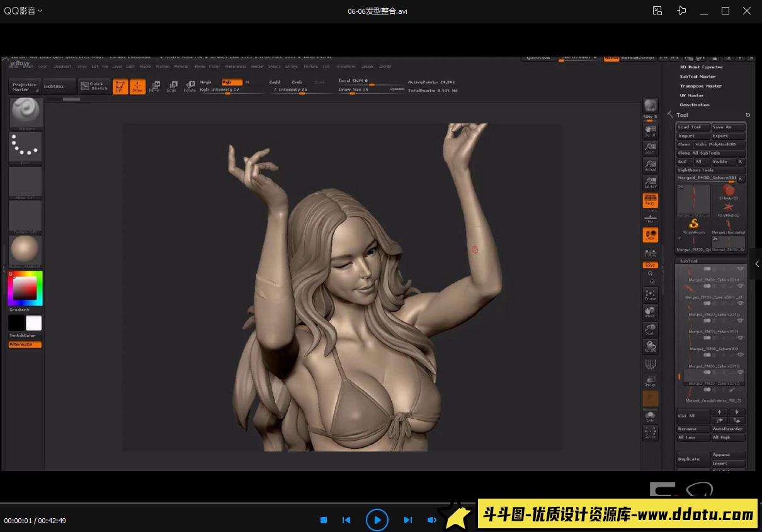Click Make PolyMesh3D button

[x=719, y=144]
